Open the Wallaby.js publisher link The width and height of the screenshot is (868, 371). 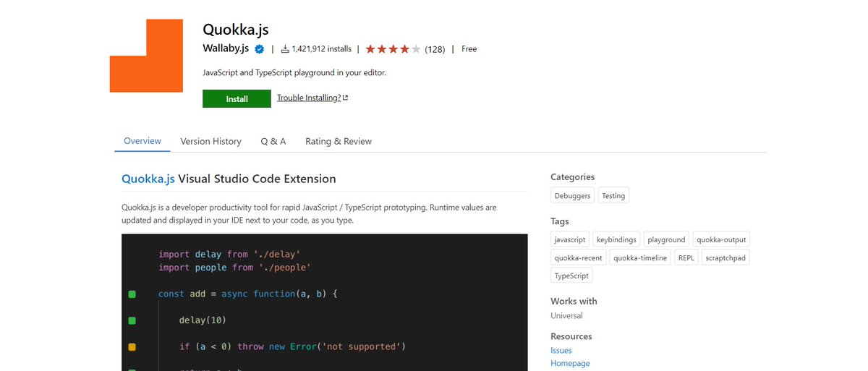226,48
